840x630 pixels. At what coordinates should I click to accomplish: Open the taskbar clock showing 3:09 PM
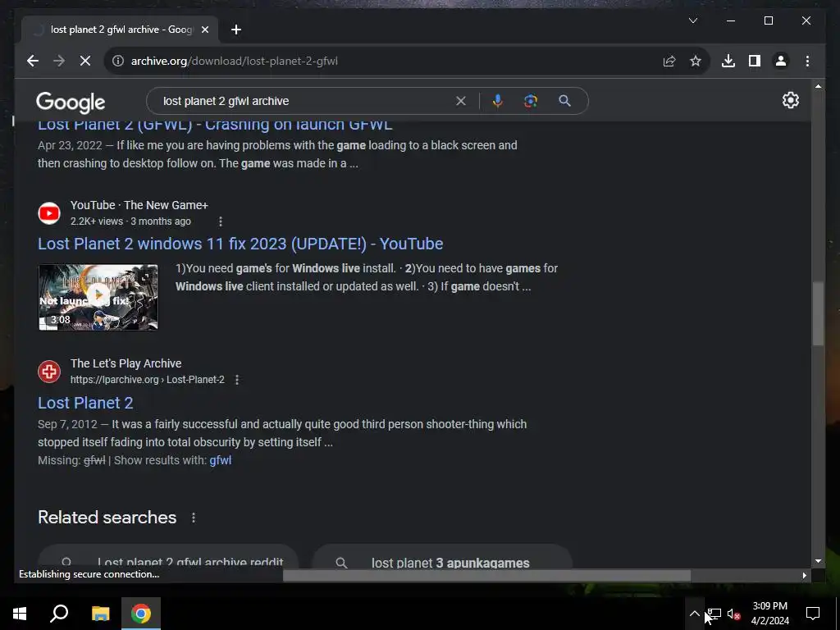tap(769, 614)
